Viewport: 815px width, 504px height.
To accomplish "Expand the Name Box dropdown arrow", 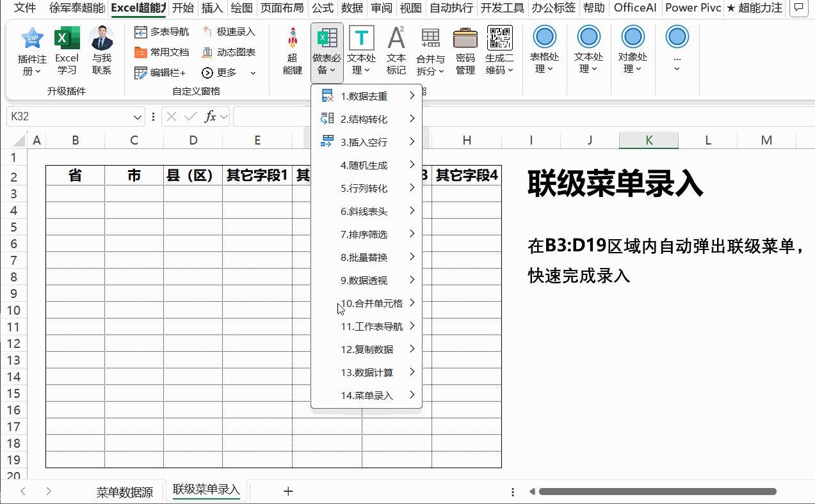I will (x=138, y=118).
